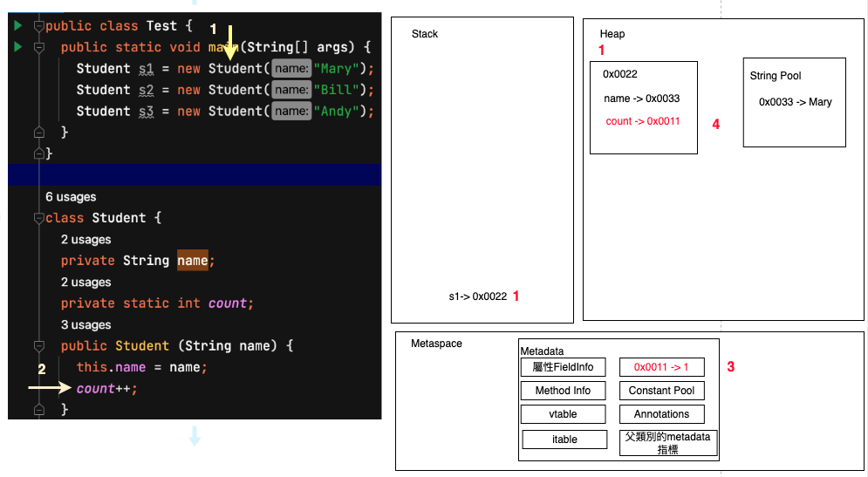Image resolution: width=868 pixels, height=477 pixels.
Task: Click the name -> 0x0033 entry
Action: pyautogui.click(x=641, y=99)
